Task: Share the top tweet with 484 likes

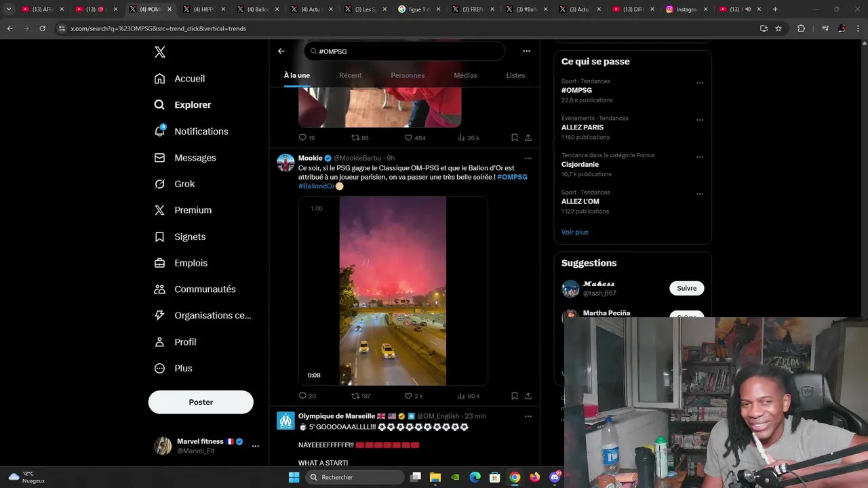Action: (x=528, y=138)
